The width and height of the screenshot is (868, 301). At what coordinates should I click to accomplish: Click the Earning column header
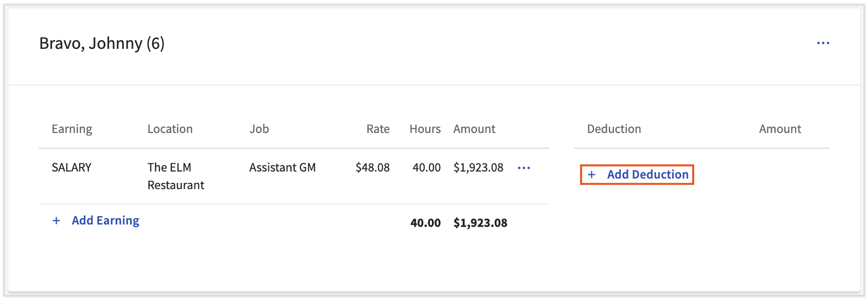[72, 129]
